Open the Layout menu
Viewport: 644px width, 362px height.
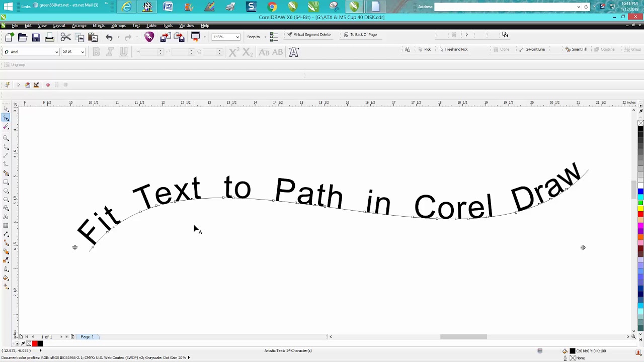[59, 26]
